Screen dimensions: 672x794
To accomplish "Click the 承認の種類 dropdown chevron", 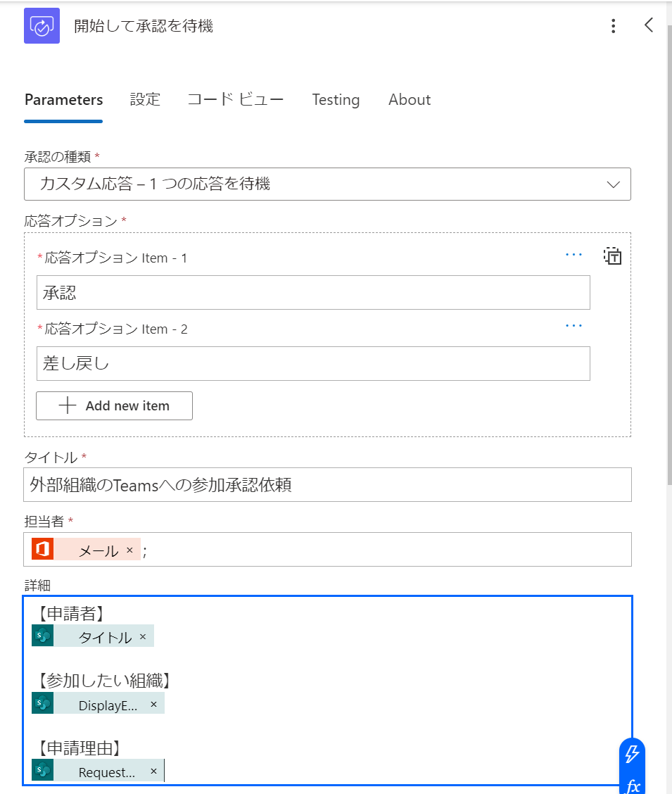I will coord(614,184).
